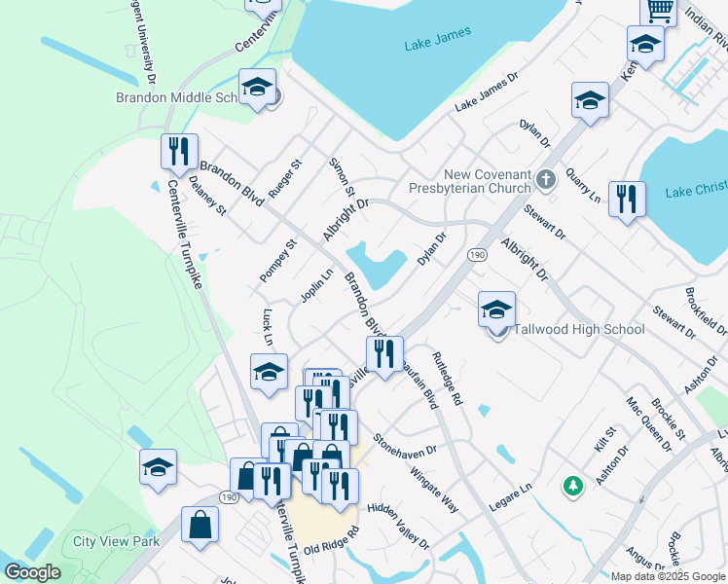Open the restaurant marker near Delaney St
728x584 pixels.
(x=180, y=155)
